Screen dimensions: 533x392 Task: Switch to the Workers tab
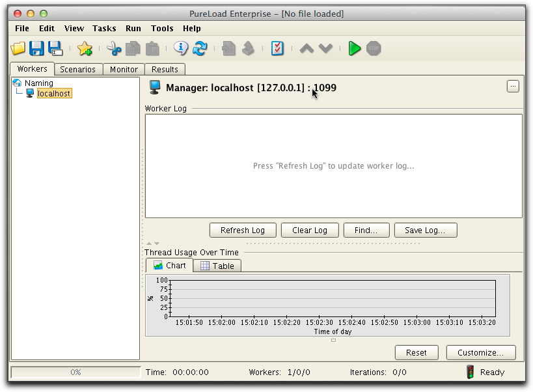(x=33, y=69)
